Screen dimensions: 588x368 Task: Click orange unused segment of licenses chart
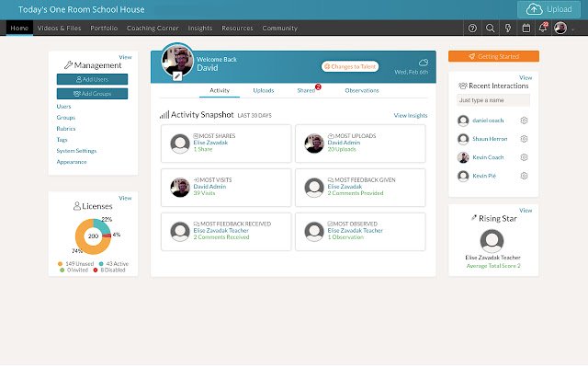pyautogui.click(x=82, y=240)
